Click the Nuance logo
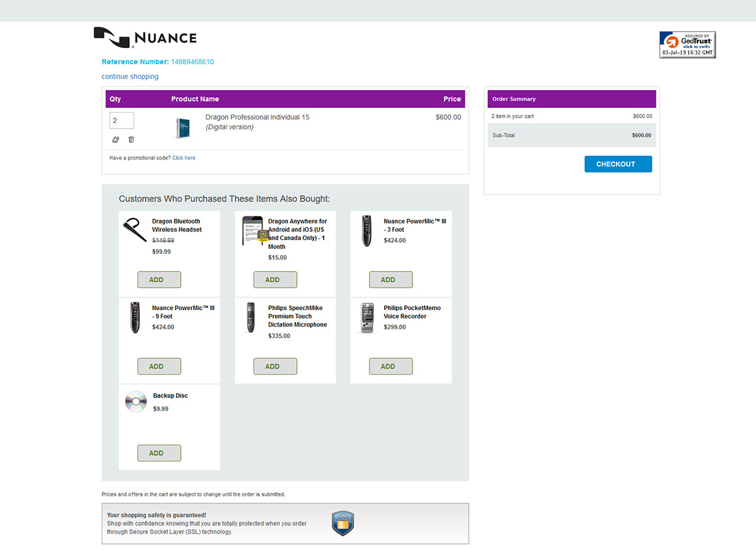 pos(145,38)
